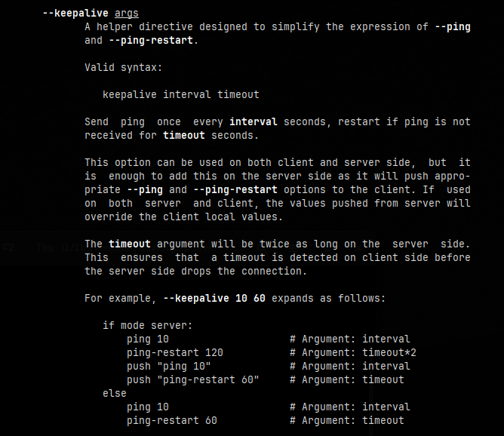Click the 'else' keyword
The image size is (504, 436).
[x=114, y=393]
